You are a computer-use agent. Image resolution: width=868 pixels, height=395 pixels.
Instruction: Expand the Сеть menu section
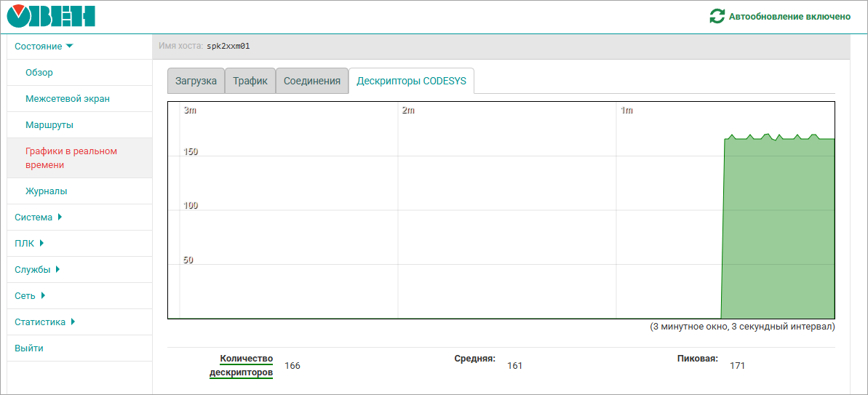point(30,295)
